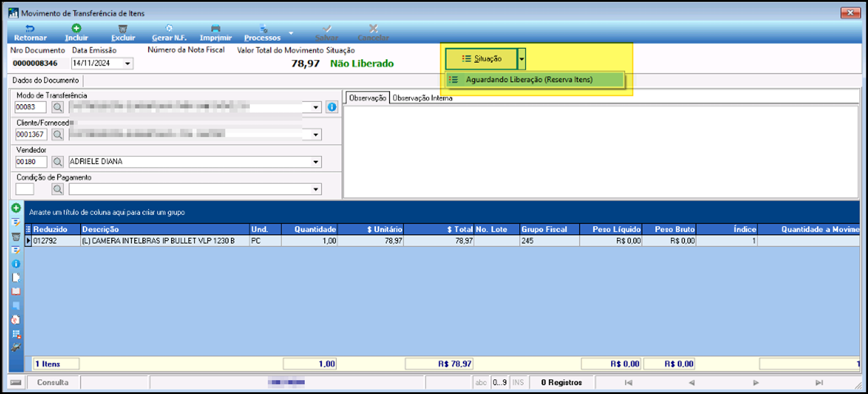Click the footer total "R$ 78,97"
The width and height of the screenshot is (868, 394).
[439, 364]
